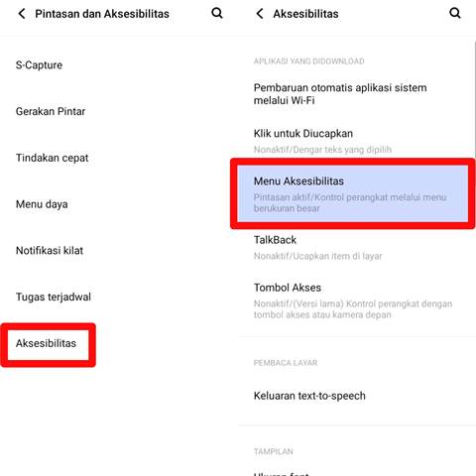The width and height of the screenshot is (476, 476).
Task: Select the highlighted Menu Aksesibilitas item
Action: point(353,193)
